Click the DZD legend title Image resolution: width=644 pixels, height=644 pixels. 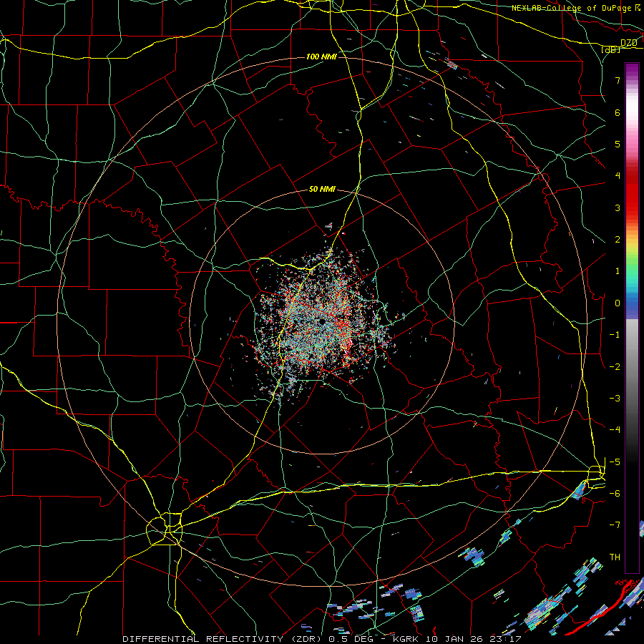pyautogui.click(x=629, y=43)
